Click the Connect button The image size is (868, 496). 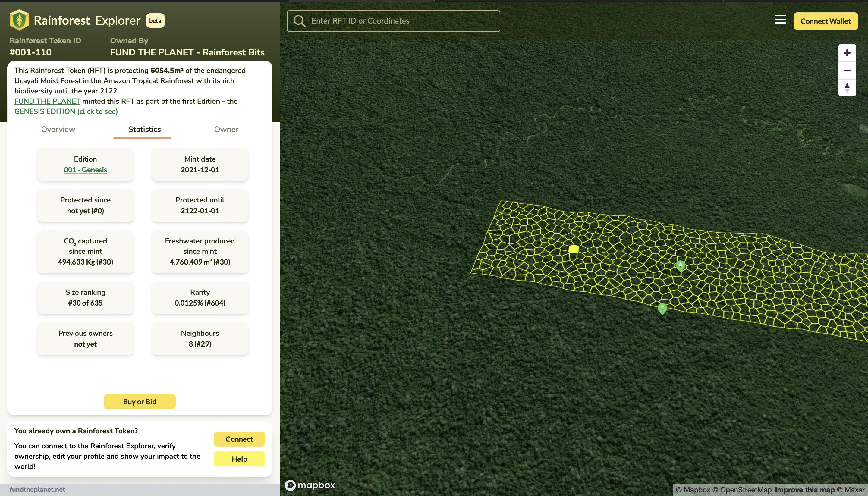point(239,439)
